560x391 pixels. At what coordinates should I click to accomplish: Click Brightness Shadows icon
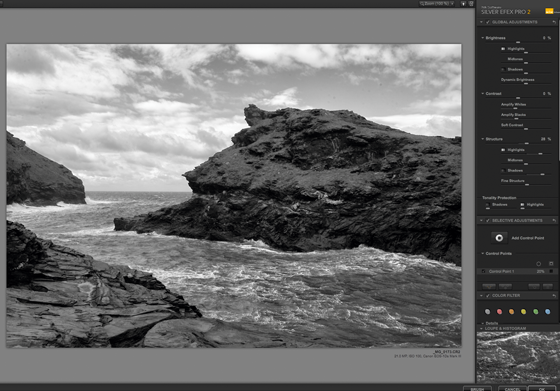tap(503, 69)
